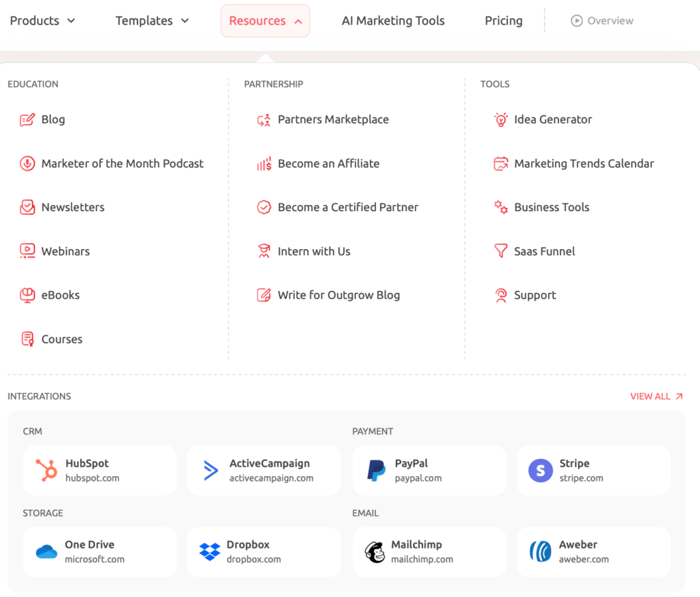Click the Become an Affiliate chart icon
Screen dimensions: 700x597
coord(264,164)
